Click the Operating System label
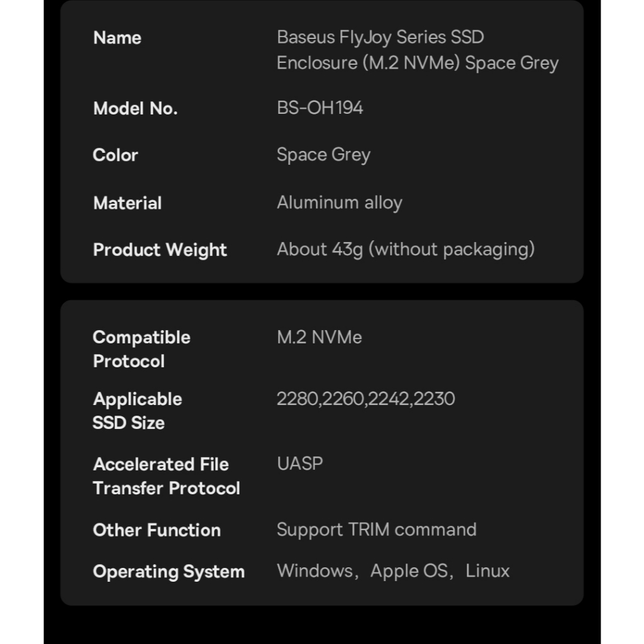 [x=169, y=572]
